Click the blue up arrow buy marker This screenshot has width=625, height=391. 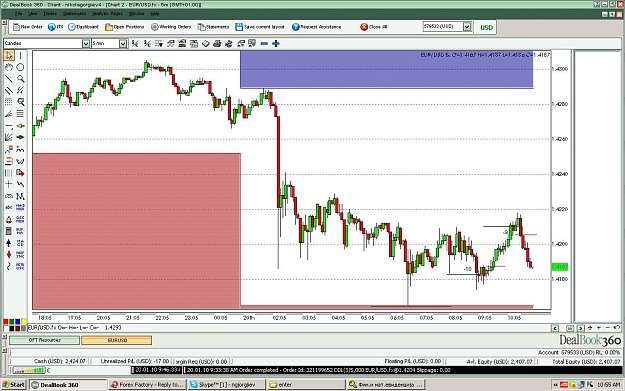pos(9,243)
